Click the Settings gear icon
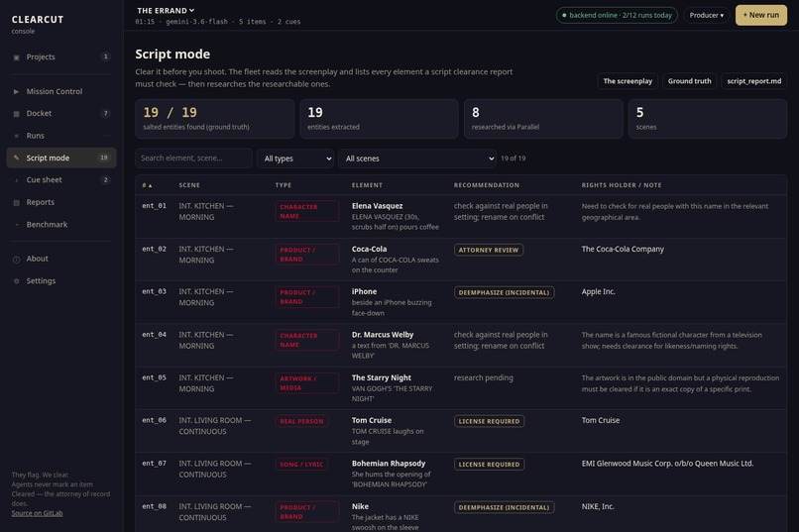This screenshot has height=532, width=799. 16,281
